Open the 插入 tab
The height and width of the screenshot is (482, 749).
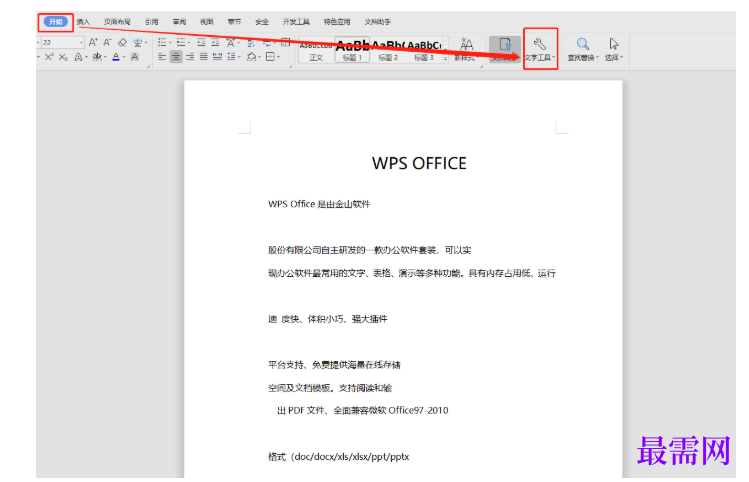(x=83, y=22)
